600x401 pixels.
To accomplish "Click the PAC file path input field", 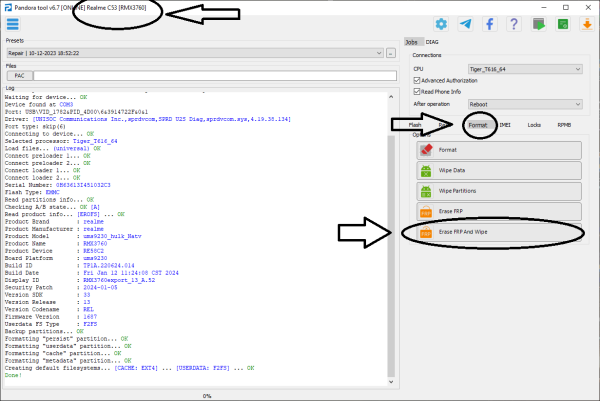I will (x=215, y=76).
